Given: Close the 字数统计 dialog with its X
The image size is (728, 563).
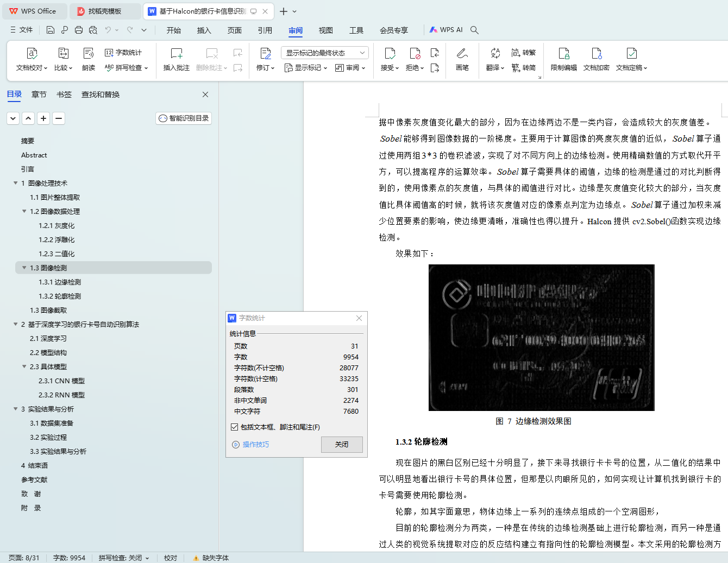Looking at the screenshot, I should [359, 318].
